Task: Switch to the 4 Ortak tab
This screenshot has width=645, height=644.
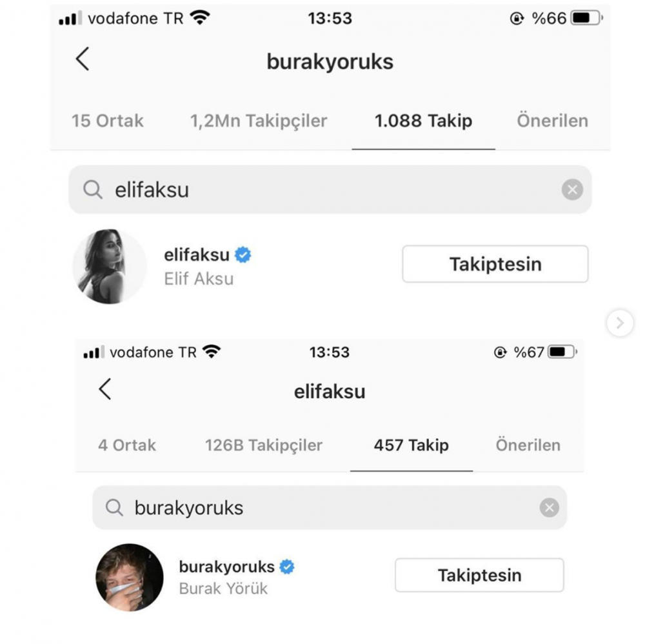Action: [x=126, y=445]
